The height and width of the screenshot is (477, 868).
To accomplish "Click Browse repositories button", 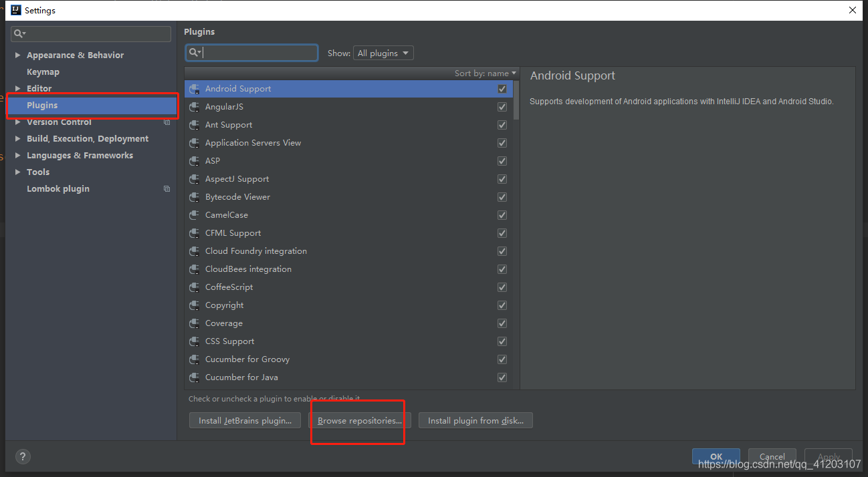I will click(360, 421).
